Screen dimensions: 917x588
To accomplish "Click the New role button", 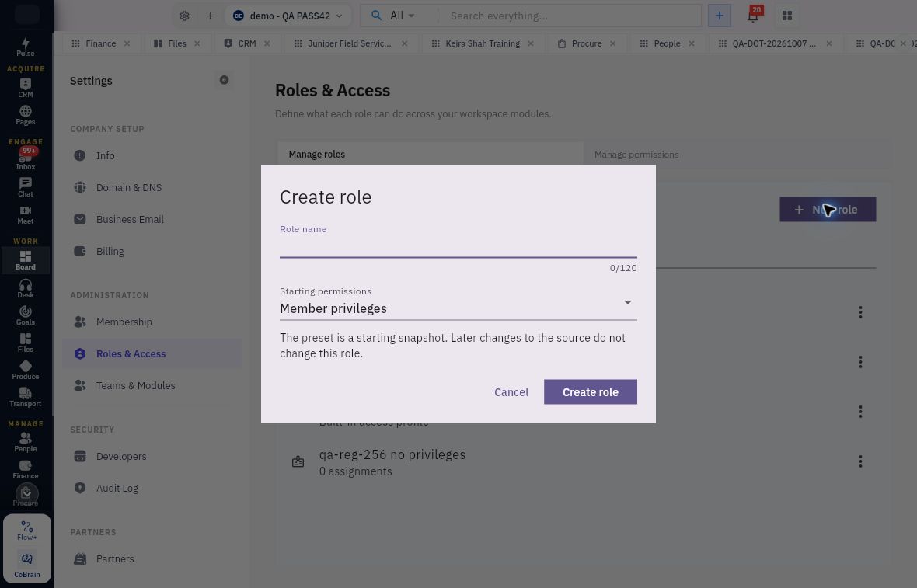I will point(828,209).
